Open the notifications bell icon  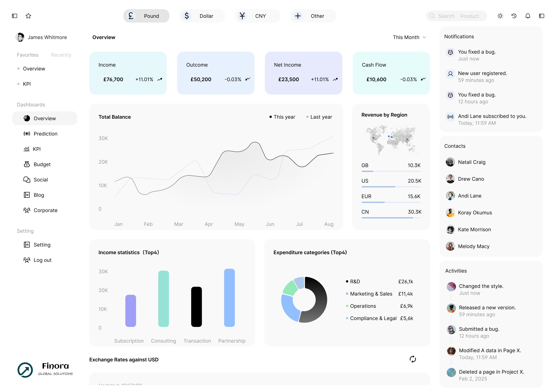click(528, 16)
